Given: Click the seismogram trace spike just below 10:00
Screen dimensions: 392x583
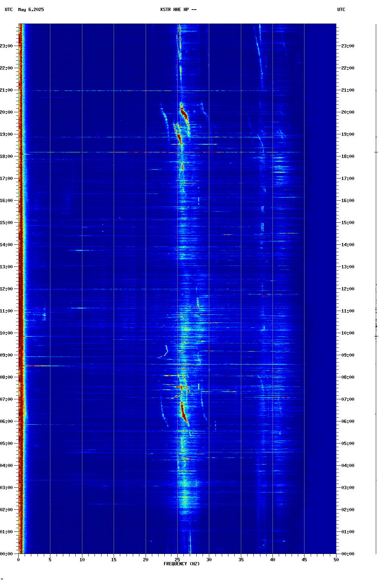Looking at the screenshot, I should point(376,336).
